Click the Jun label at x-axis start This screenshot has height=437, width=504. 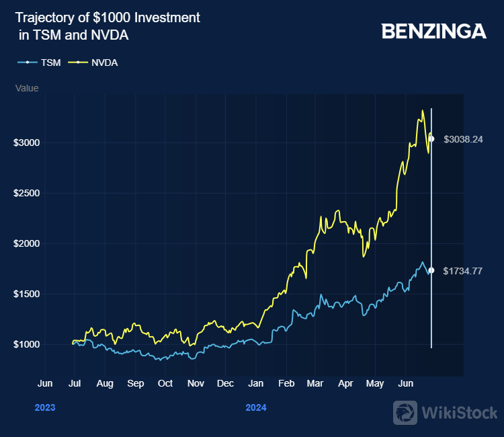(44, 383)
